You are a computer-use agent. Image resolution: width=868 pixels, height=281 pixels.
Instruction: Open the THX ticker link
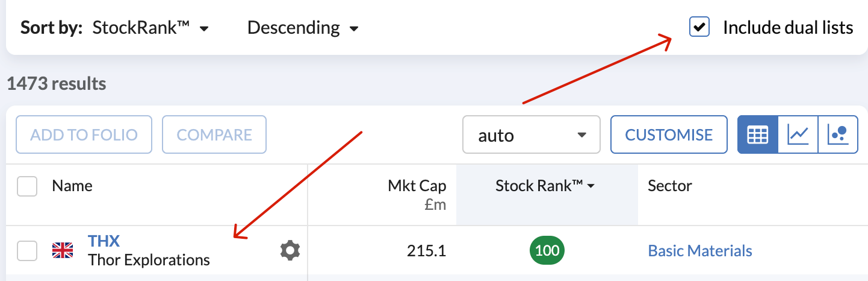[104, 241]
